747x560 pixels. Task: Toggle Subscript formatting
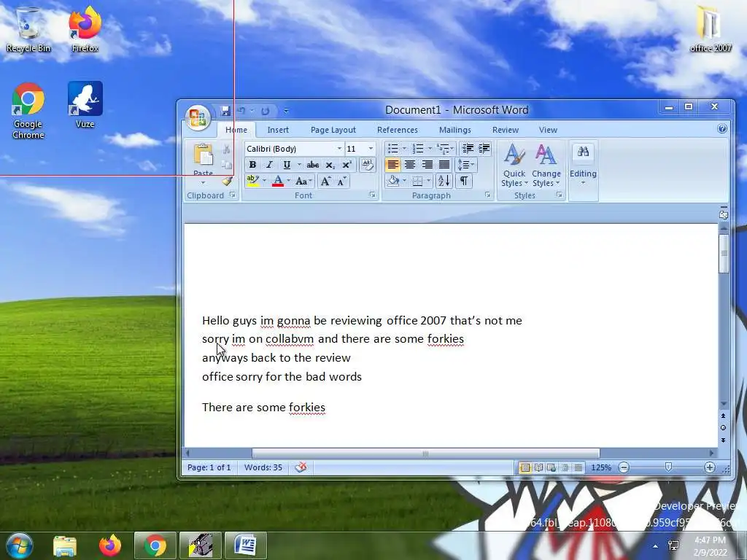pyautogui.click(x=330, y=165)
